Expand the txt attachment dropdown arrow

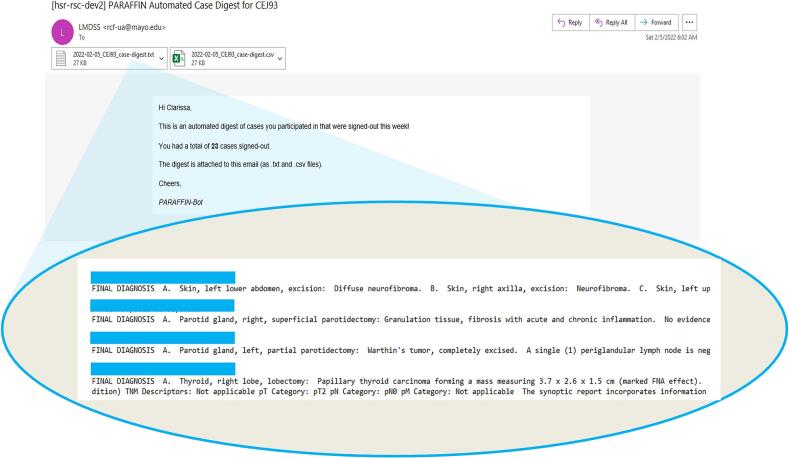pyautogui.click(x=162, y=59)
